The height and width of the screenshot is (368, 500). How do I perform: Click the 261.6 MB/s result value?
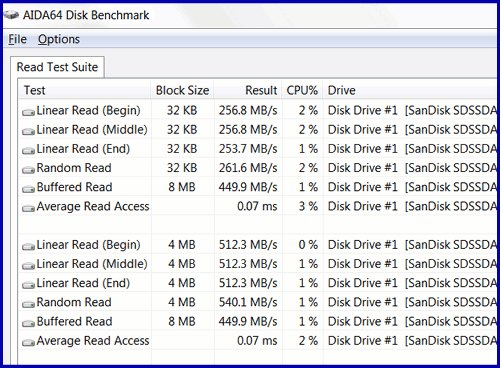[x=248, y=168]
